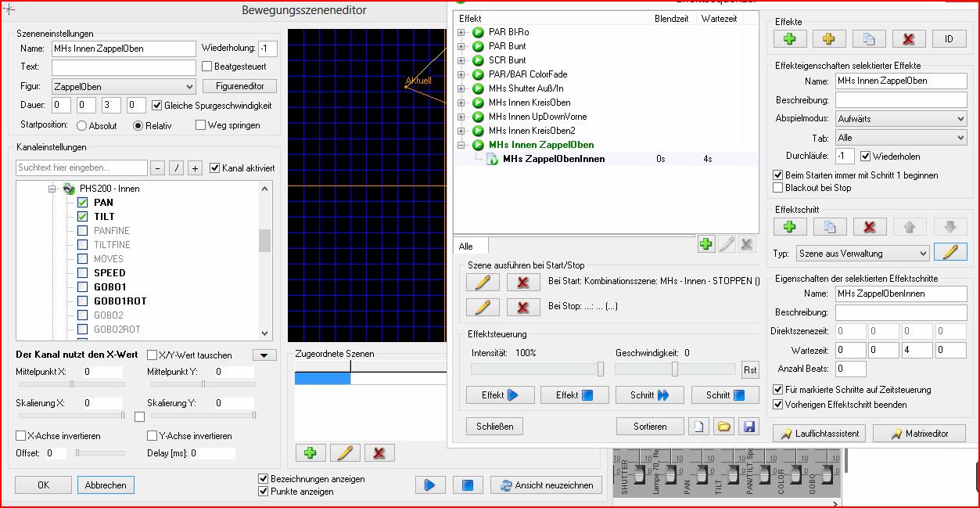Click the PHS200 - Innen device icon
This screenshot has width=980, height=508.
click(x=69, y=189)
